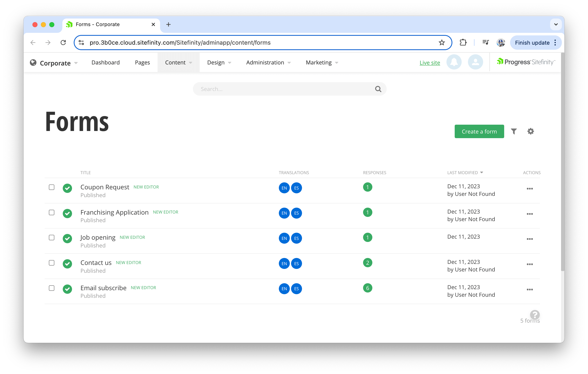Open ES translation of Job opening

(x=297, y=238)
